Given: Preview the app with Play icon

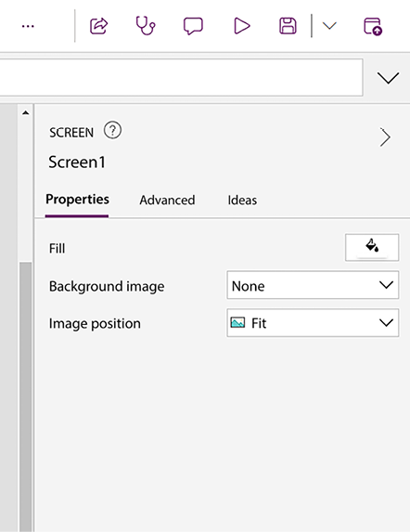Looking at the screenshot, I should point(242,26).
